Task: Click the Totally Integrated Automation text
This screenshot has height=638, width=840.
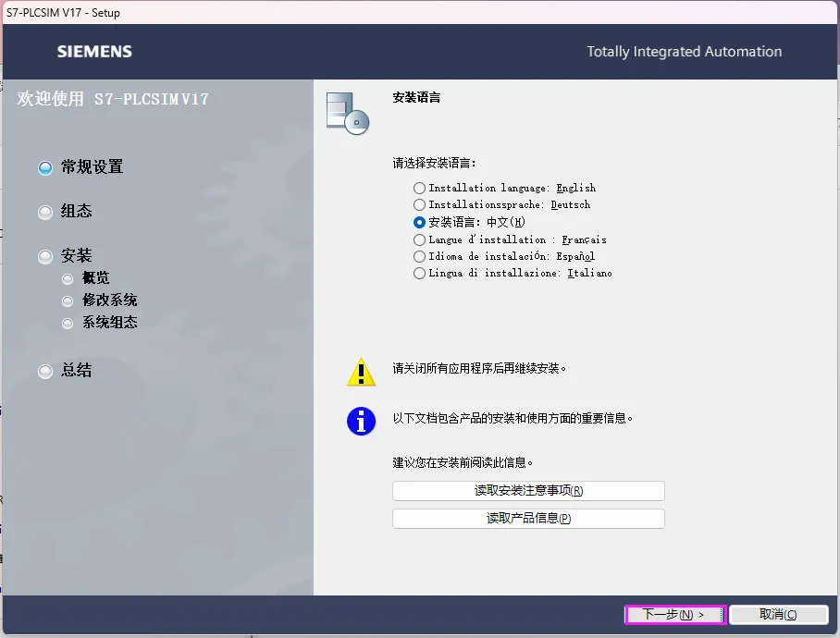Action: tap(684, 52)
